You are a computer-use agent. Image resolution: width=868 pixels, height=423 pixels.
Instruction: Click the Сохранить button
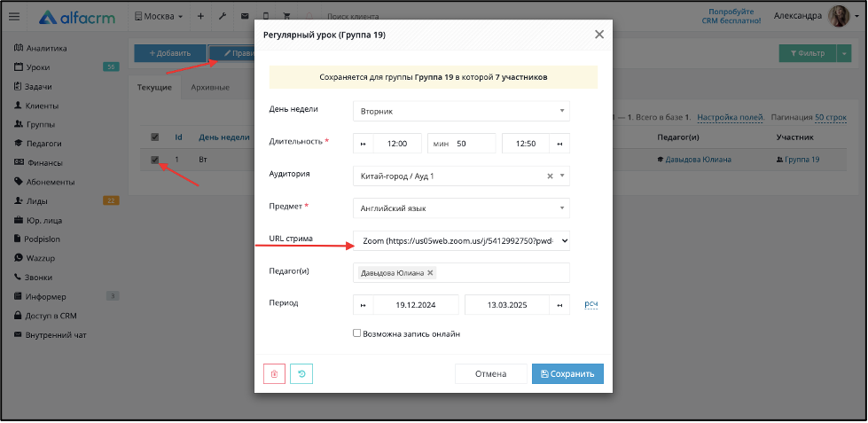point(567,373)
